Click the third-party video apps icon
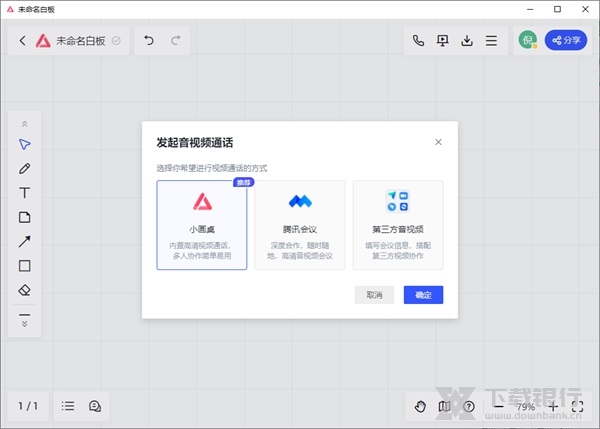Screen dimensions: 600x429 [x=398, y=201]
